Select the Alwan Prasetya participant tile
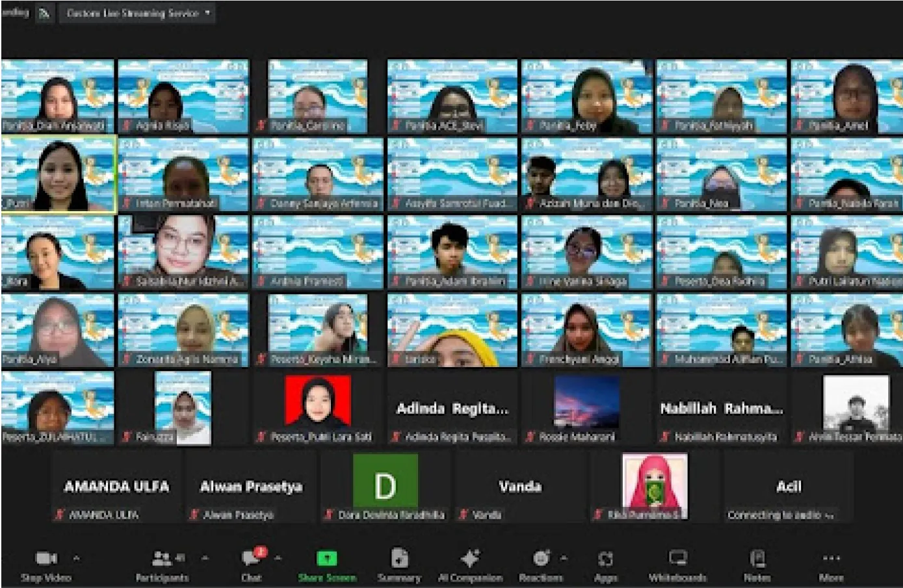The height and width of the screenshot is (588, 903). click(x=251, y=487)
